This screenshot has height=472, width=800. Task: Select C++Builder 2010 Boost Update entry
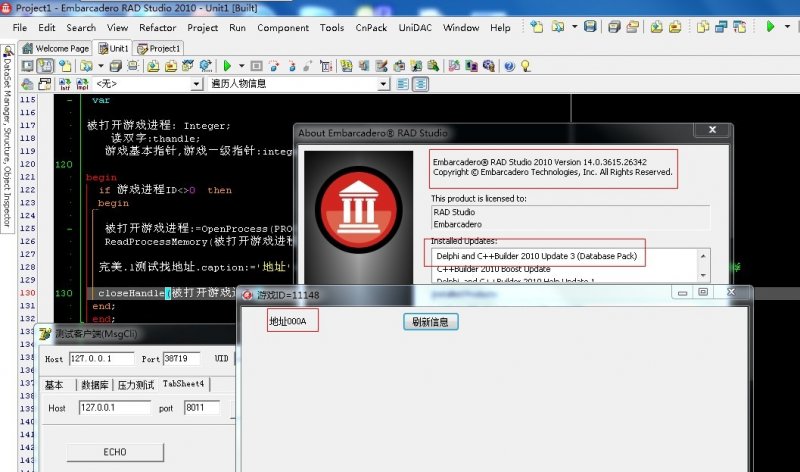(493, 269)
